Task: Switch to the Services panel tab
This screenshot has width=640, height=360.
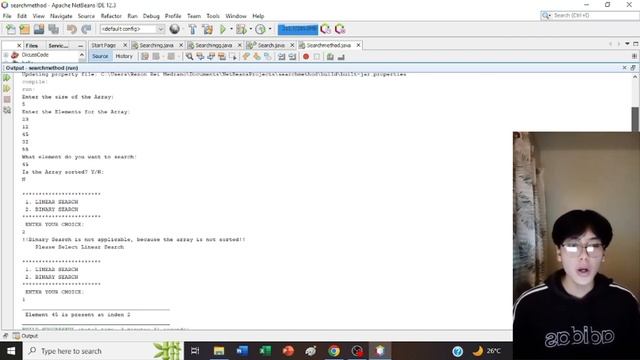Action: [x=58, y=46]
